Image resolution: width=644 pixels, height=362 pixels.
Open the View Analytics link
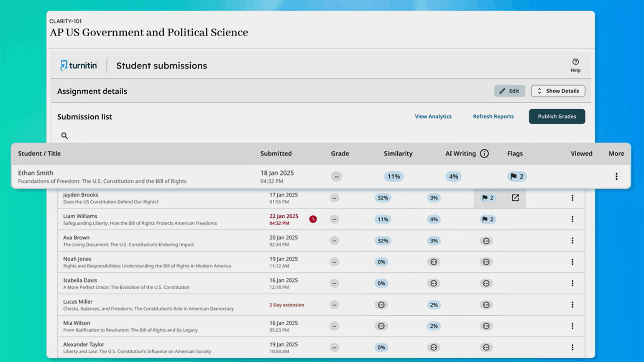(x=433, y=117)
